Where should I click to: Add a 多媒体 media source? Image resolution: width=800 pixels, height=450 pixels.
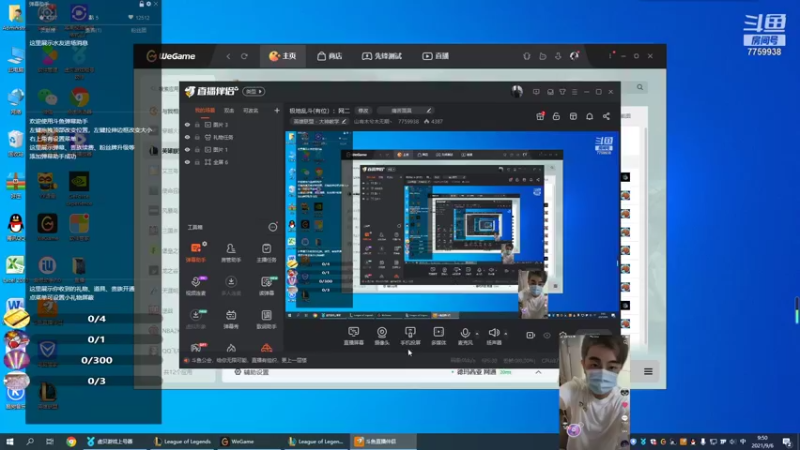[x=438, y=336]
